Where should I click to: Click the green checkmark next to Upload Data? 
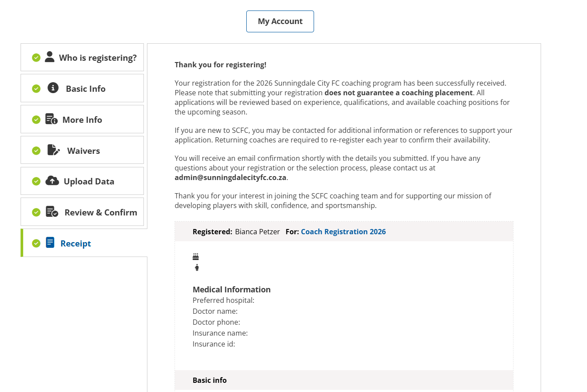pyautogui.click(x=36, y=181)
